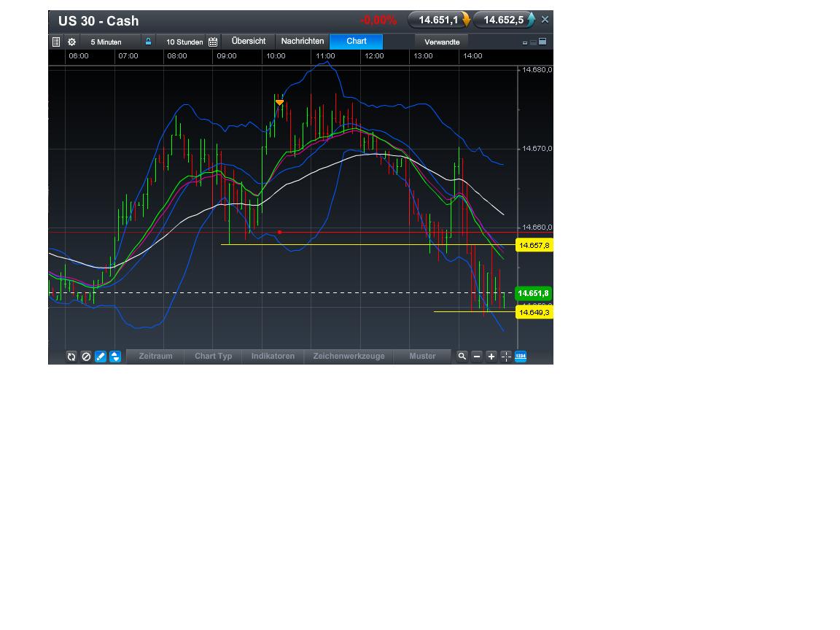The image size is (840, 630).
Task: Click the 14.680,0 axis value
Action: 537,70
